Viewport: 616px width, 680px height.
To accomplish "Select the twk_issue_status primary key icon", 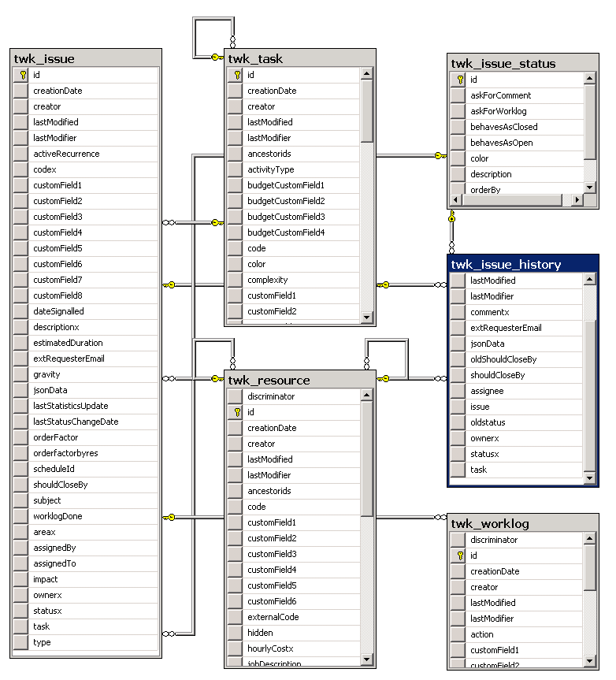I will coord(458,80).
